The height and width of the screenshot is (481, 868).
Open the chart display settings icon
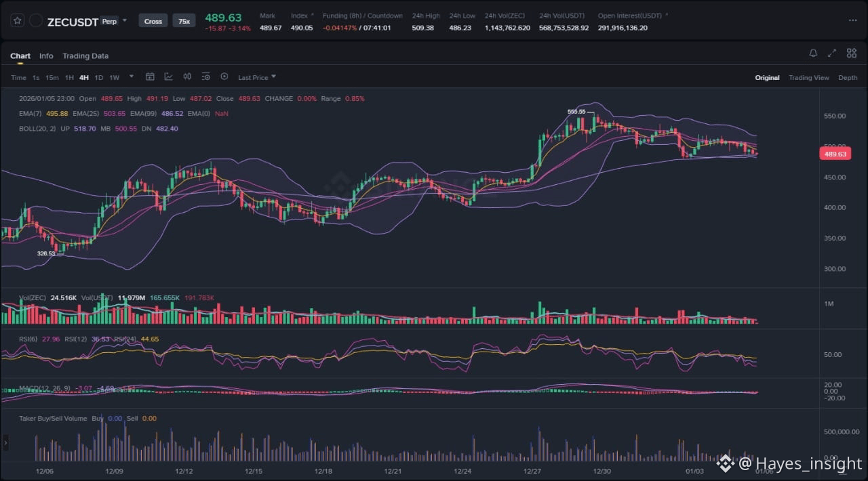click(x=205, y=77)
